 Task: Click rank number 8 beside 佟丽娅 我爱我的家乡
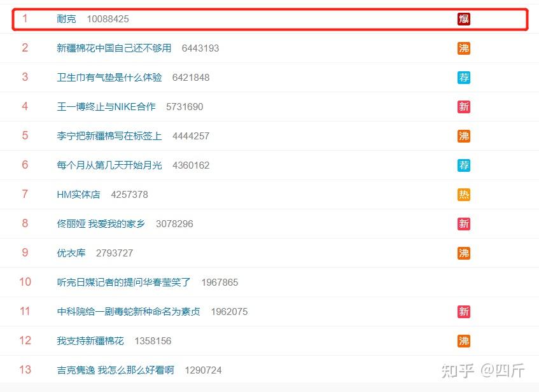coord(25,223)
